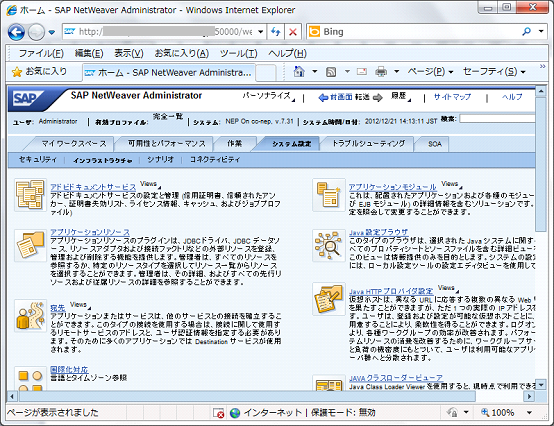
Task: Open the シナリオ sub-tab
Action: pos(160,160)
